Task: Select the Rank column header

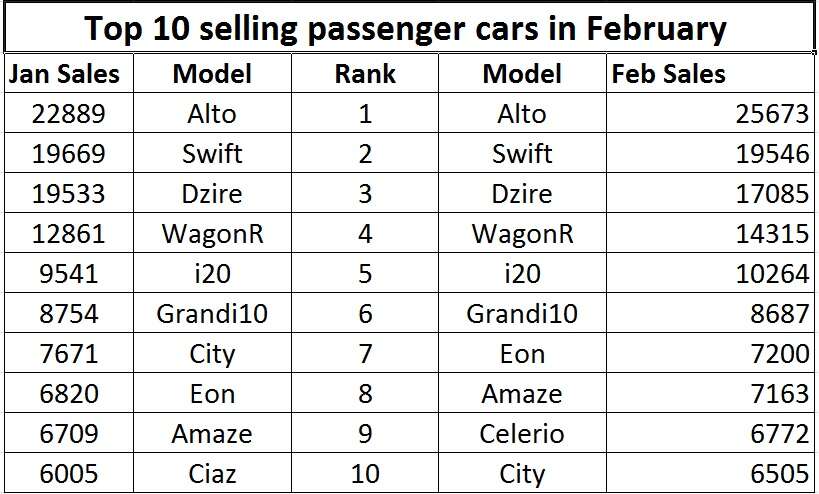Action: click(x=365, y=74)
